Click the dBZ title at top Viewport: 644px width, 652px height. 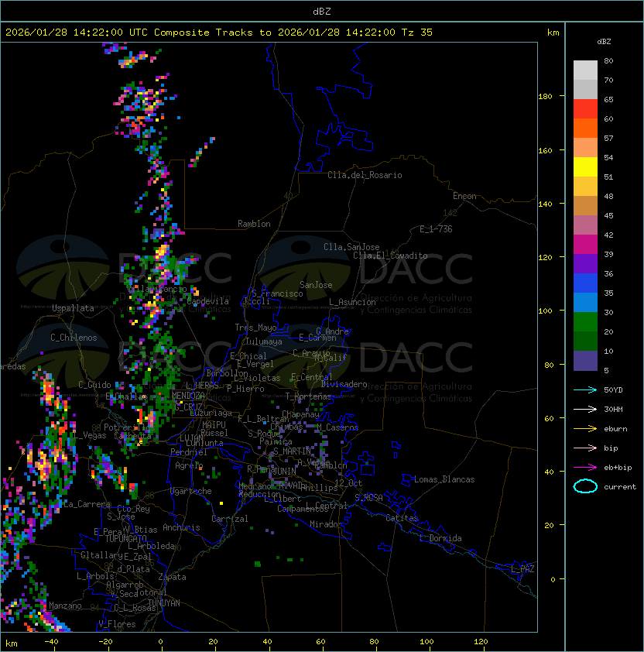[322, 11]
